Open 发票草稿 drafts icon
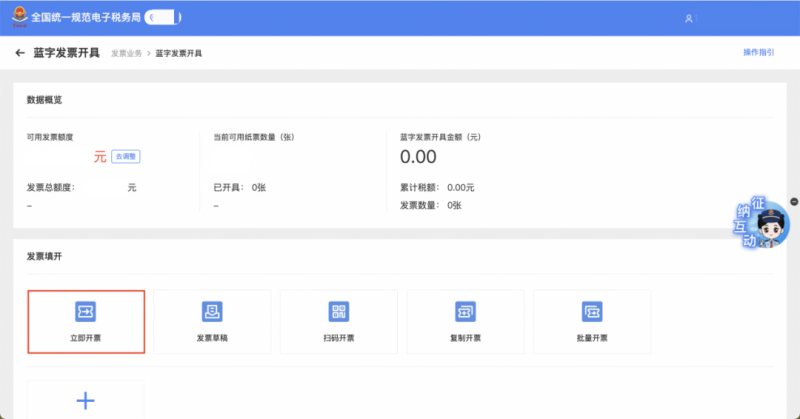800x419 pixels. click(212, 311)
